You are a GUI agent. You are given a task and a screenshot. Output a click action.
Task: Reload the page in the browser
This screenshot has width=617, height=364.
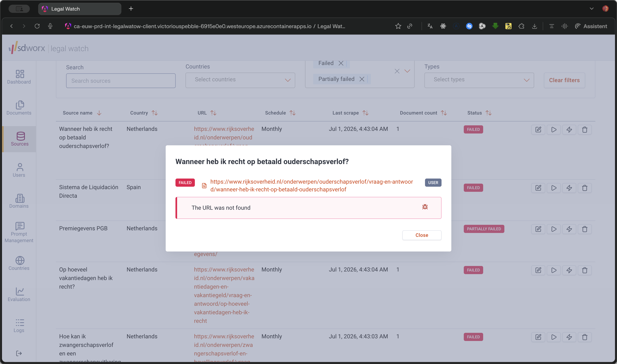(x=37, y=26)
